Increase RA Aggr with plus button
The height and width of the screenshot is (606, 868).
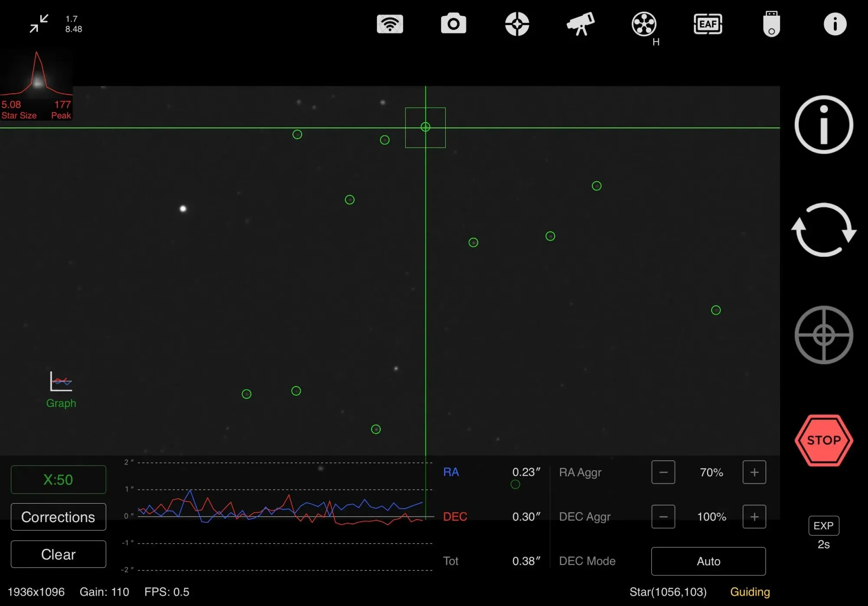pos(754,472)
